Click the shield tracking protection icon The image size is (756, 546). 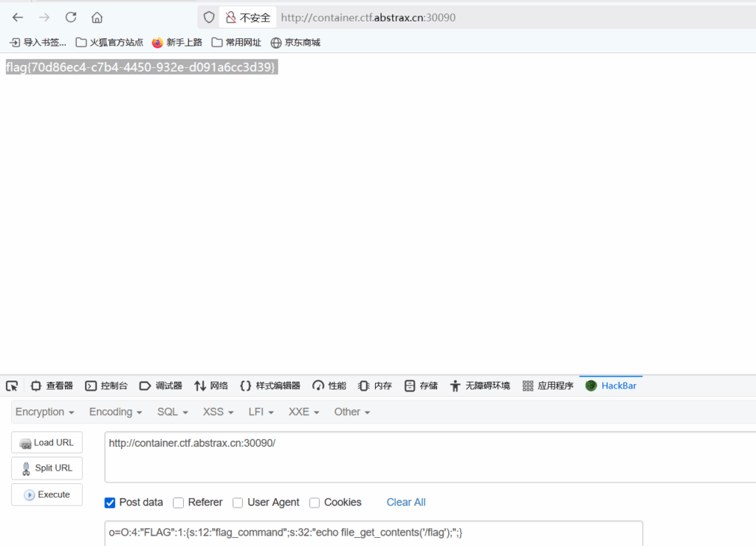point(209,17)
